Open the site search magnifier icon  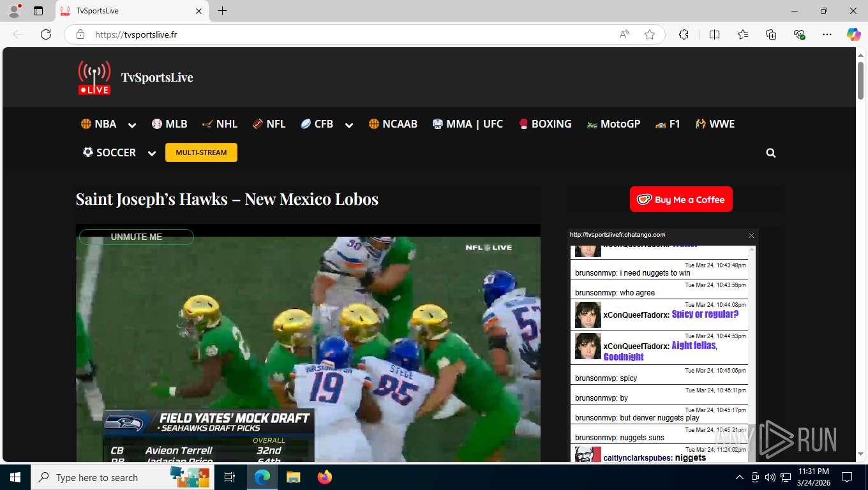click(771, 153)
